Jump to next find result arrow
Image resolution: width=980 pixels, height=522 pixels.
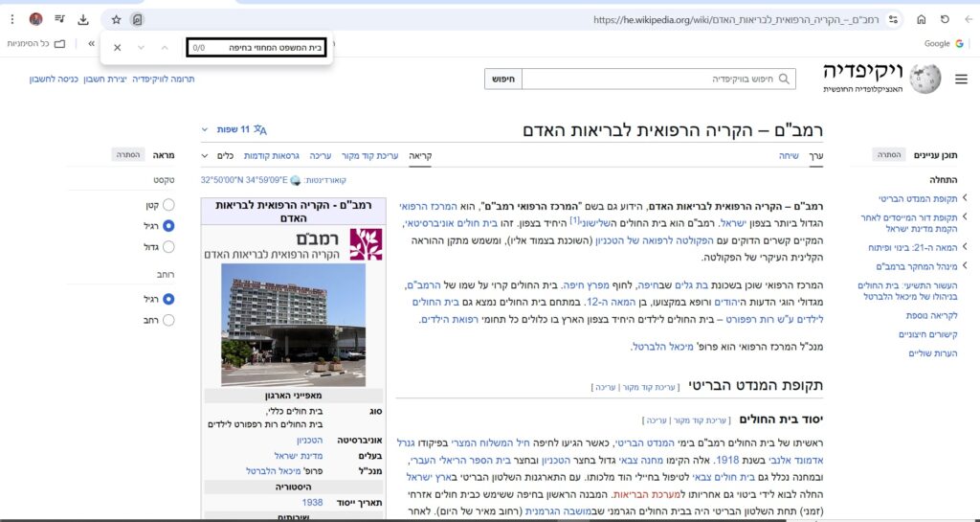tap(141, 48)
